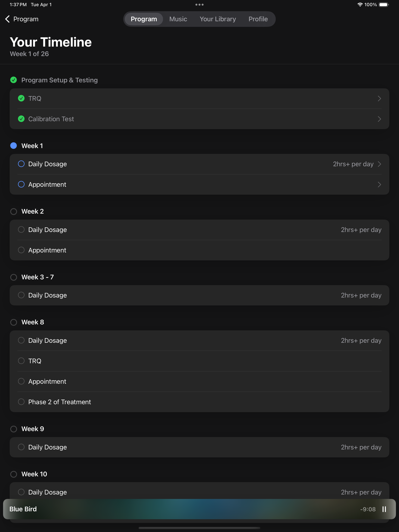Click the battery indicator icon

pyautogui.click(x=384, y=5)
